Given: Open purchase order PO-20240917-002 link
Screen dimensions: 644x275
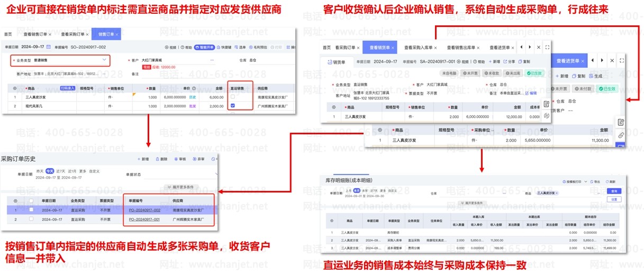Looking at the screenshot, I should (x=144, y=210).
